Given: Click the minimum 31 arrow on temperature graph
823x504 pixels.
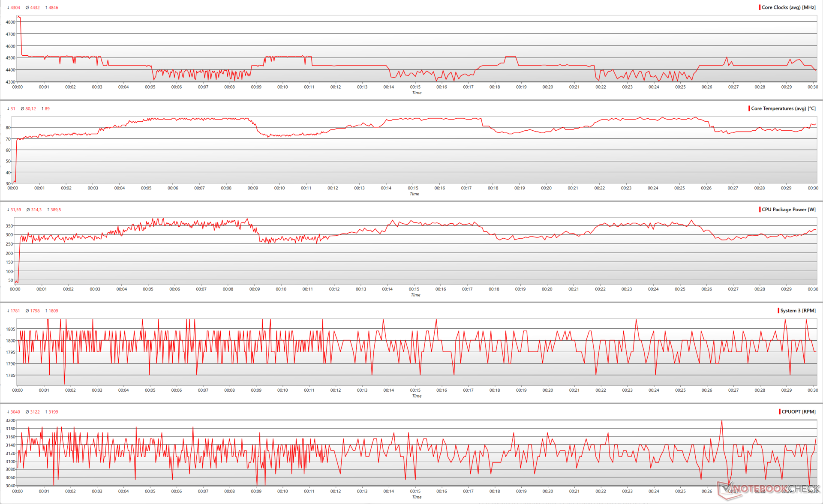Looking at the screenshot, I should point(8,109).
